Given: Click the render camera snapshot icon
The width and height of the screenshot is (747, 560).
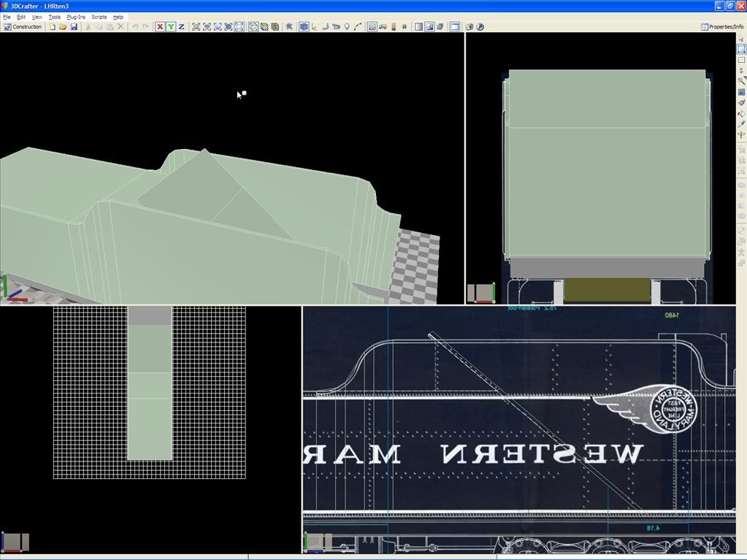Looking at the screenshot, I should (470, 27).
